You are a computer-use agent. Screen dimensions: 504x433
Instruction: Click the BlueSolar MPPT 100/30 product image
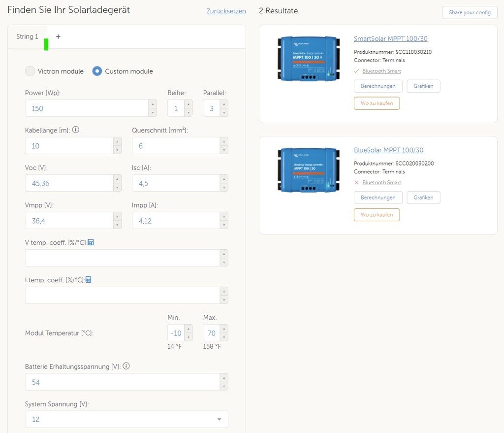click(x=309, y=170)
